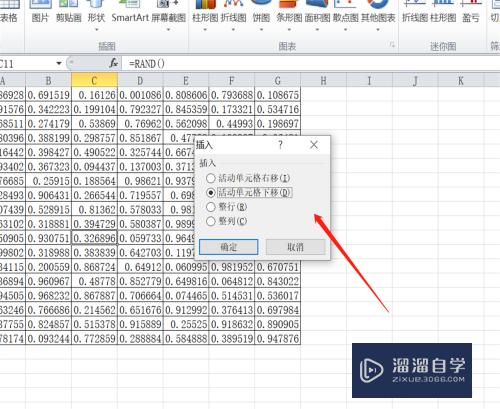
Task: Expand the 条形图 dropdown arrow
Action: 289,30
